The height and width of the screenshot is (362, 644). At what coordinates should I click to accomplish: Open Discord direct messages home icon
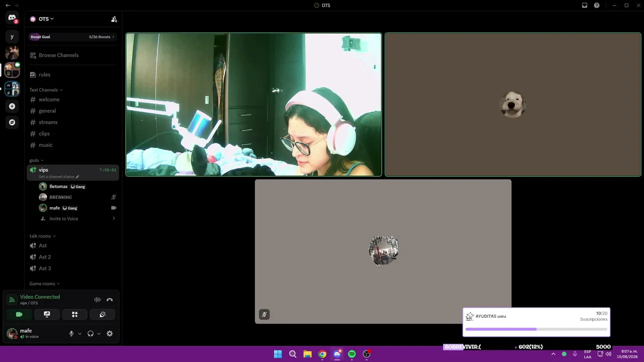12,18
